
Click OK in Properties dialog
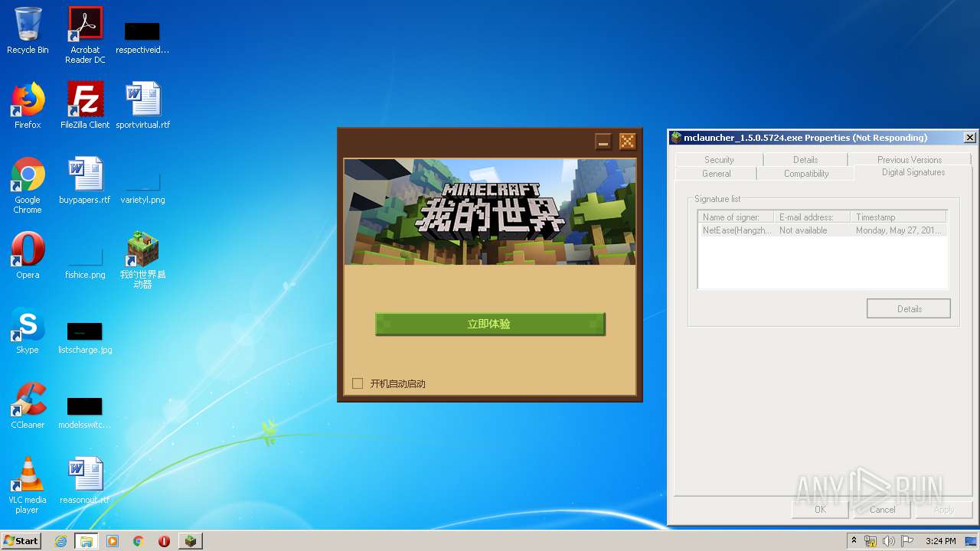pos(820,510)
